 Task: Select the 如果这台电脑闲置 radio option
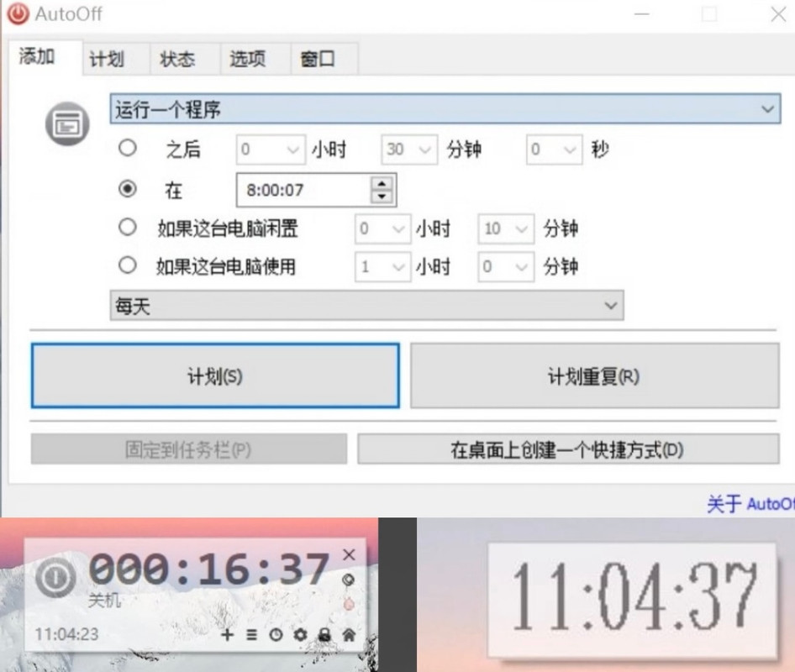(x=127, y=227)
